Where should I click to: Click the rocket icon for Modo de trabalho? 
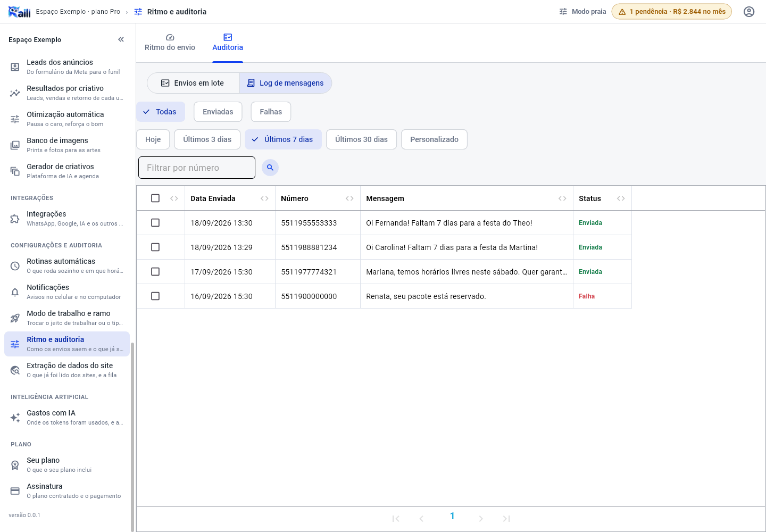[x=15, y=318]
